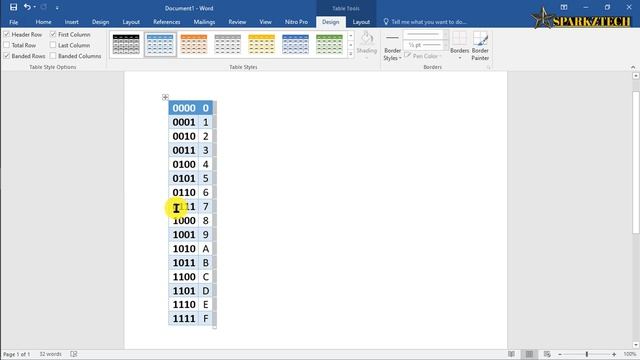
Task: Enable the Total Row checkbox
Action: click(7, 45)
